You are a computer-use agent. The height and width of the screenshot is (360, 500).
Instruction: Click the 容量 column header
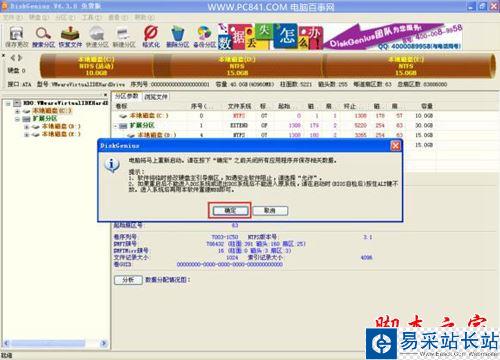coord(427,106)
